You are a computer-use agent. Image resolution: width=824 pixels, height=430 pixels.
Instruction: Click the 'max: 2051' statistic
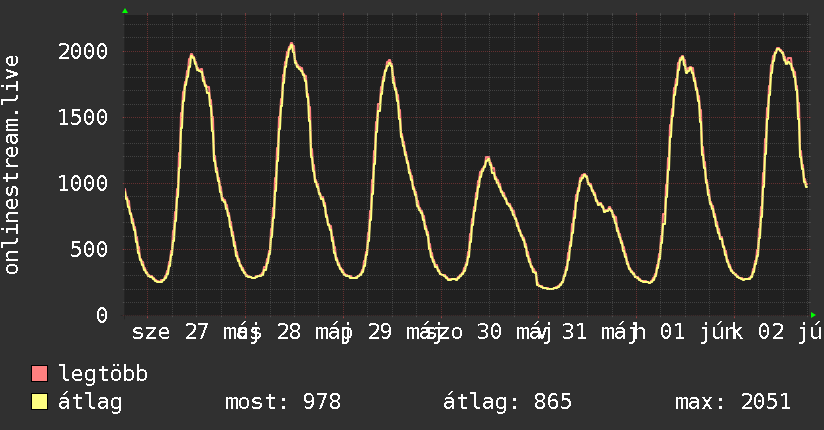pyautogui.click(x=733, y=402)
